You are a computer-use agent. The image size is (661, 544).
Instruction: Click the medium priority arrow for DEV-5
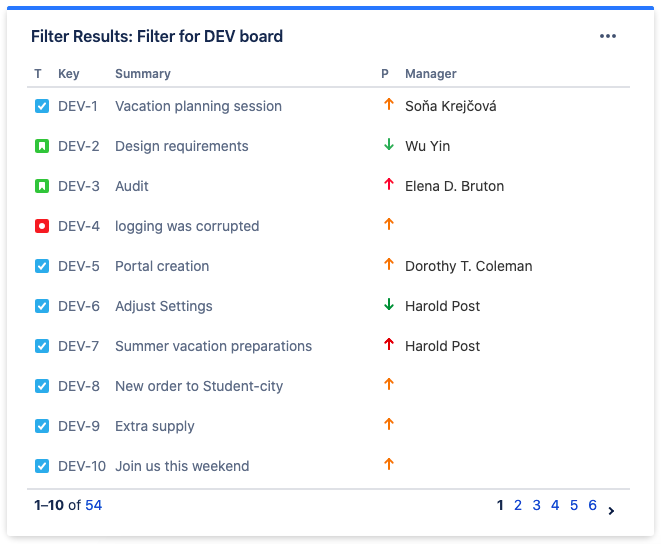click(389, 265)
